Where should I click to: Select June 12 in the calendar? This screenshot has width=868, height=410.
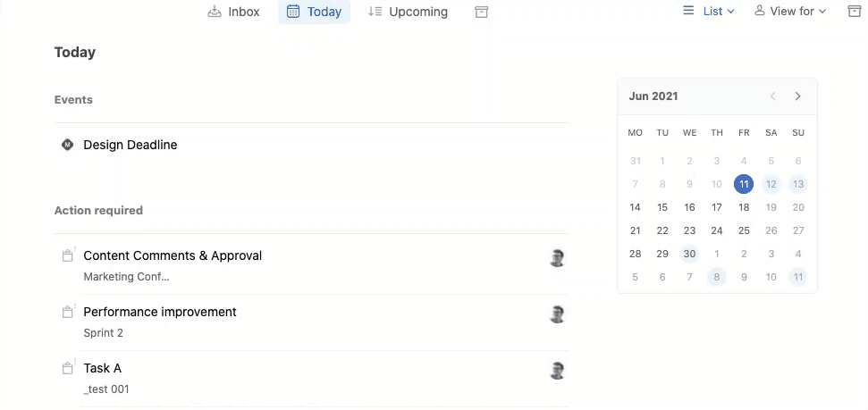[x=771, y=184]
